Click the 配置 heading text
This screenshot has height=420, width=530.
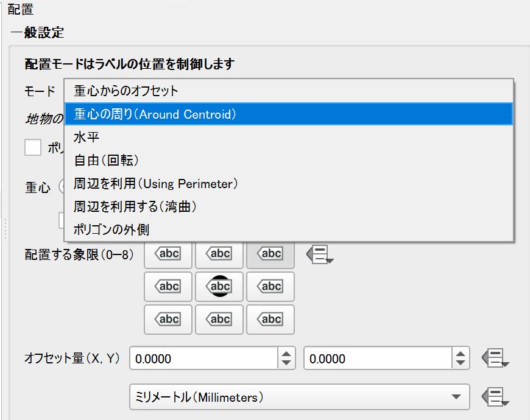click(x=21, y=10)
